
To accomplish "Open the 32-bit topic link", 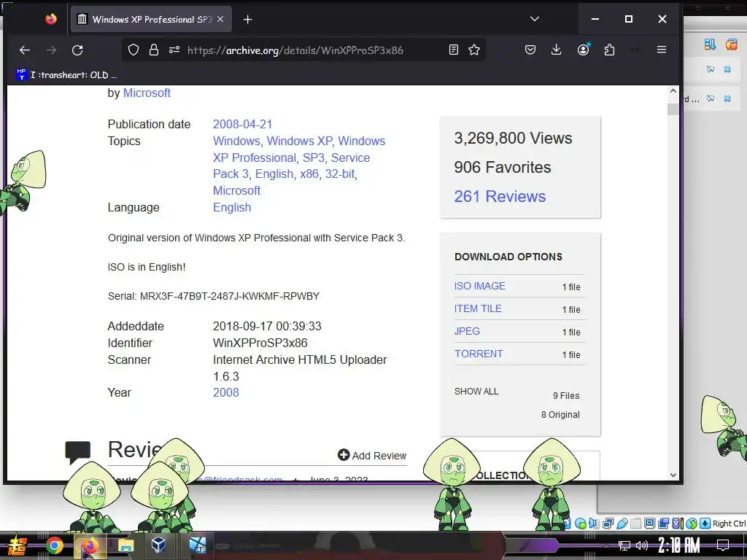I will 340,174.
